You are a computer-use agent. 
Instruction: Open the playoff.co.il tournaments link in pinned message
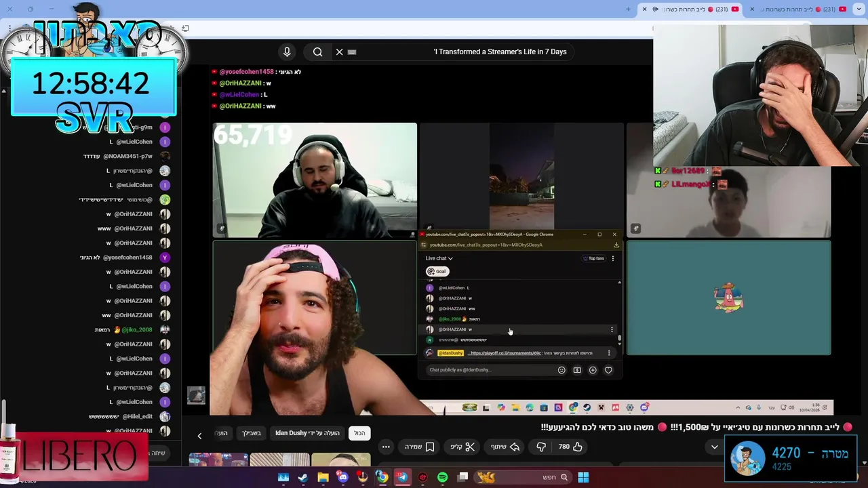coord(505,353)
